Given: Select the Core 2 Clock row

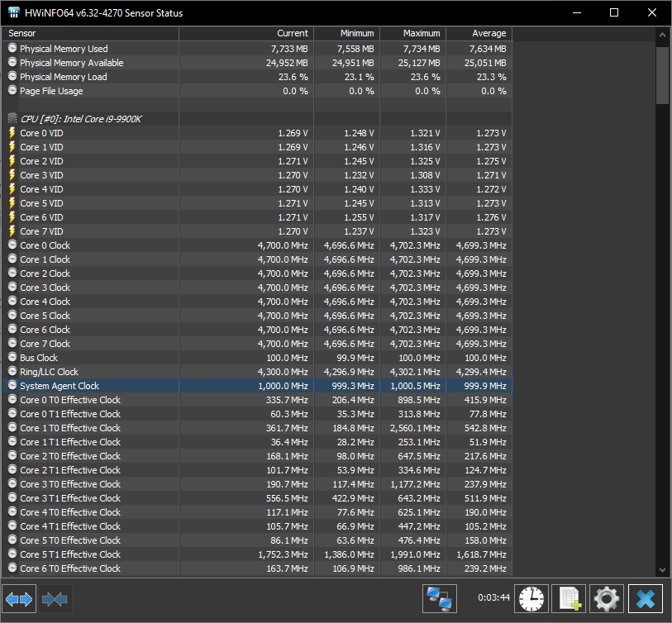Looking at the screenshot, I should point(257,273).
